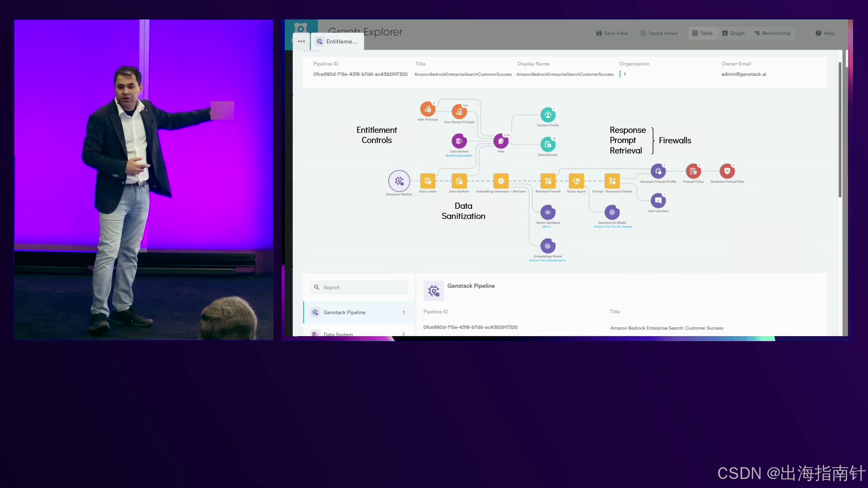Select the Embeddings Model node
This screenshot has height=488, width=868.
(x=547, y=246)
